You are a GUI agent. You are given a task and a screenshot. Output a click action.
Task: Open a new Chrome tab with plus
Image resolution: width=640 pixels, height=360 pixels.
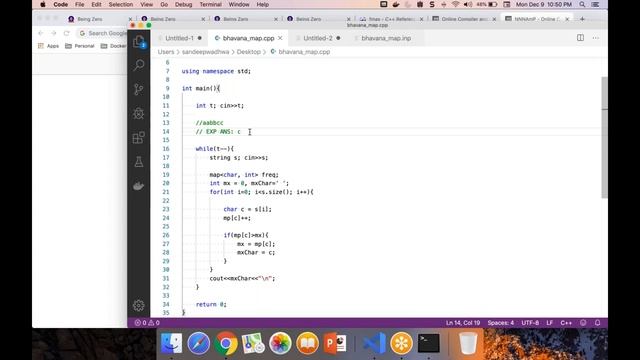582,19
